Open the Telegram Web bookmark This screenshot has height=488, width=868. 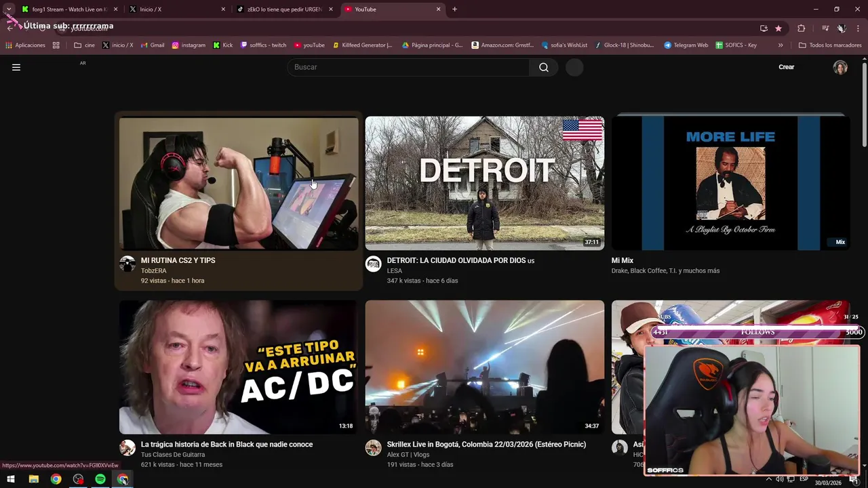(x=686, y=45)
